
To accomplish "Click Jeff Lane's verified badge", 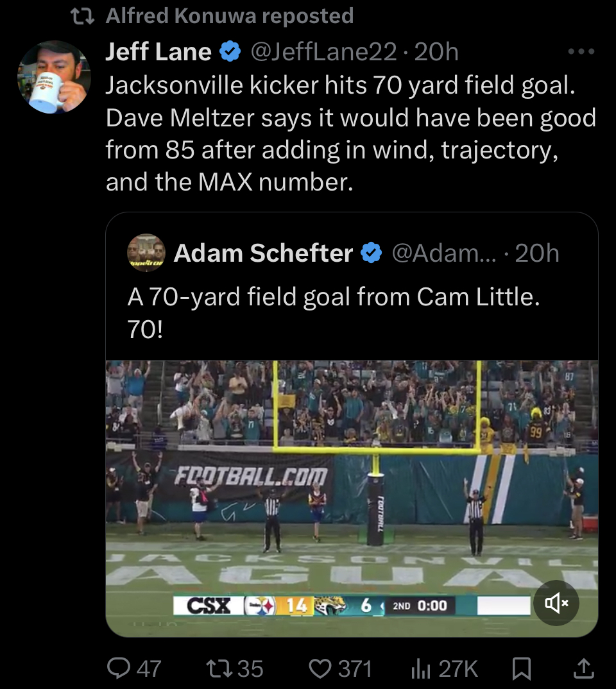I will coord(230,51).
